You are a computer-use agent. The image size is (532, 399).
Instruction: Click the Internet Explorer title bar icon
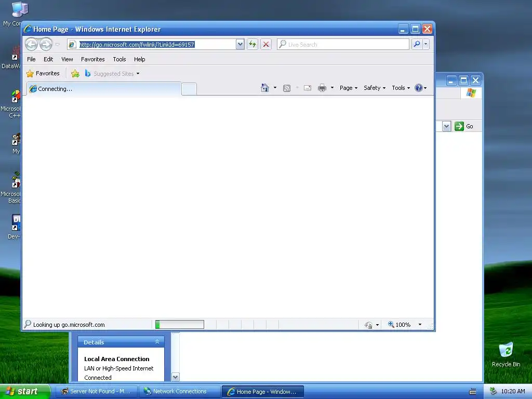coord(28,29)
